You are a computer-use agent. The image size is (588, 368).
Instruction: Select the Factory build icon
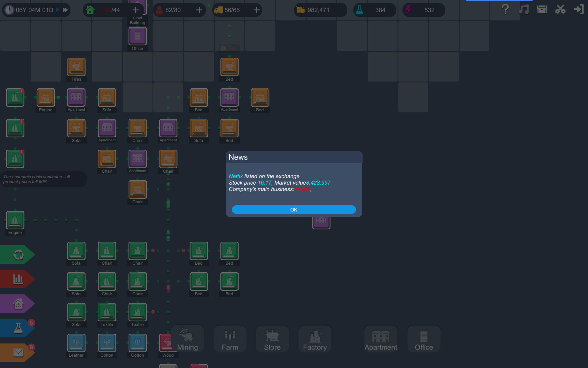315,339
